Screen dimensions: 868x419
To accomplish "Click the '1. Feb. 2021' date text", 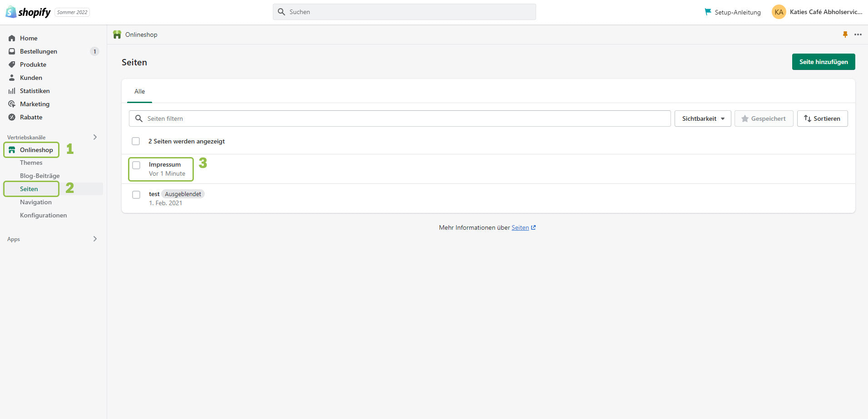I will [x=165, y=203].
